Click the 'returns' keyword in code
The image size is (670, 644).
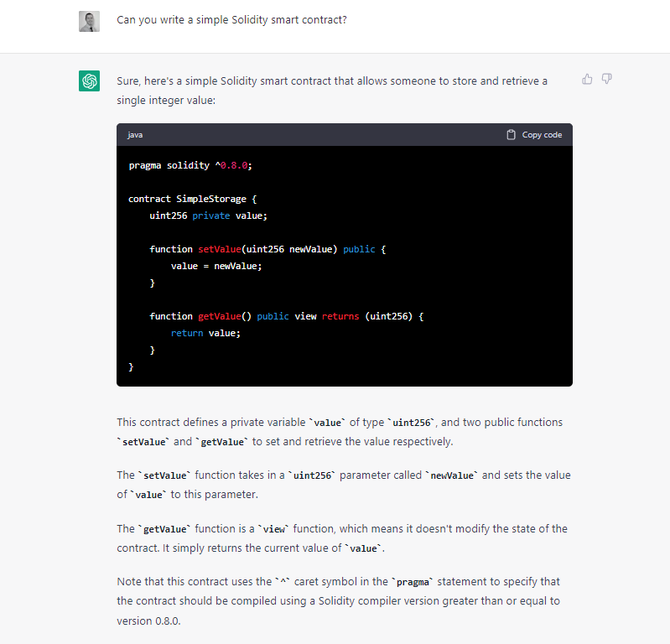point(340,316)
